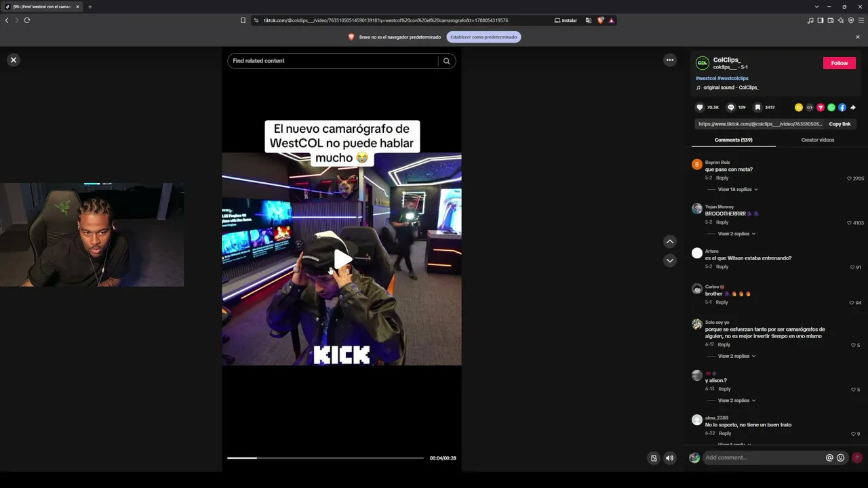This screenshot has width=868, height=488.
Task: Open the tab search dropdown chevron
Action: (x=816, y=7)
